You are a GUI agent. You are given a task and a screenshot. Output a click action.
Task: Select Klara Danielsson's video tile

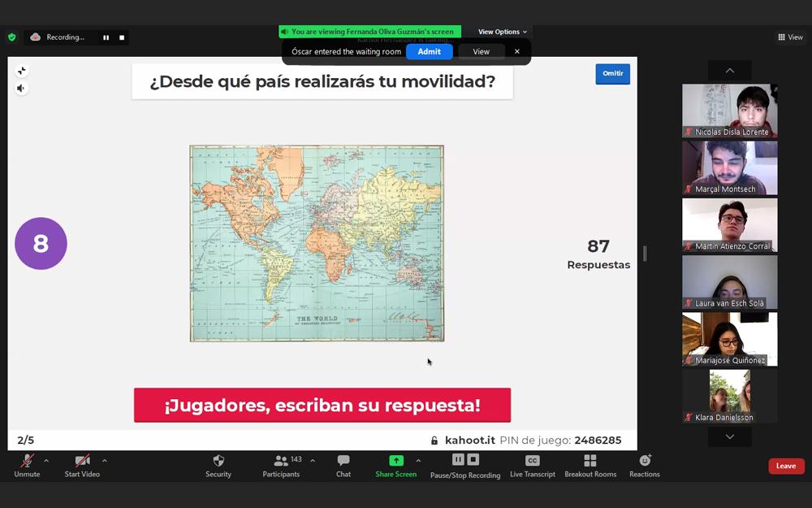click(730, 396)
